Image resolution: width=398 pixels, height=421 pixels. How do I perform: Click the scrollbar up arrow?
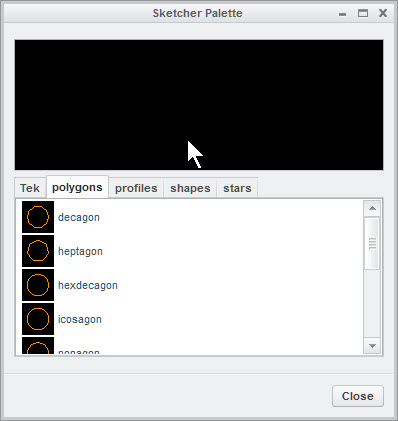tap(372, 208)
